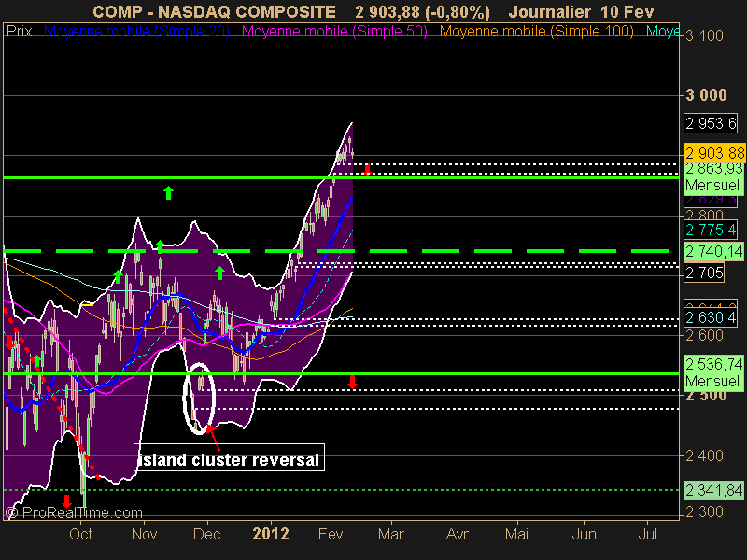The height and width of the screenshot is (560, 747).
Task: Select Moyenne mobile (Simple 100) legend entry
Action: tap(536, 32)
